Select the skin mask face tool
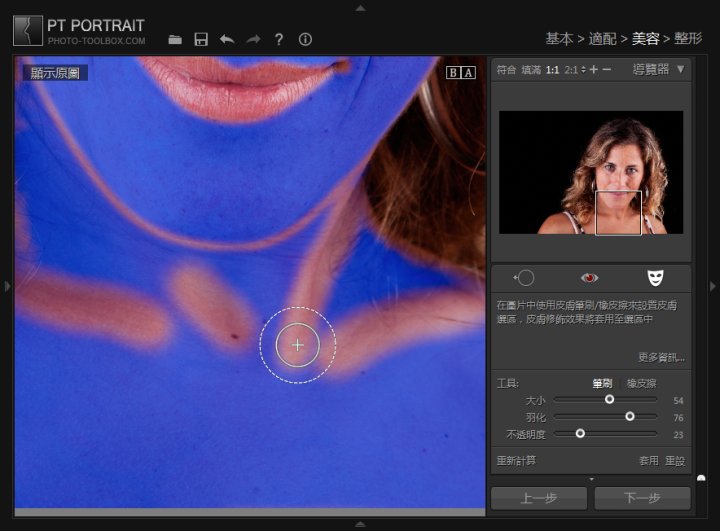This screenshot has height=531, width=720. [655, 277]
